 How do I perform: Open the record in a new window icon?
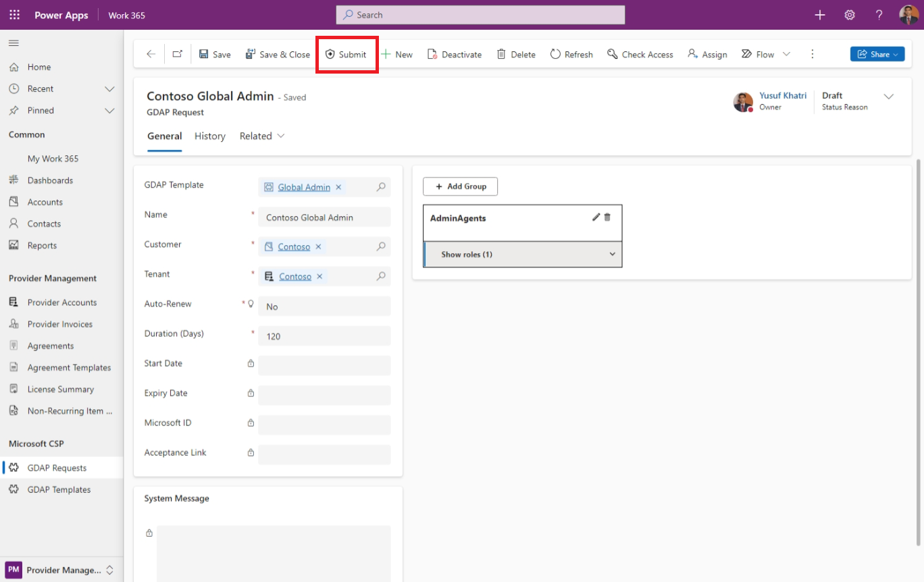[x=177, y=54]
